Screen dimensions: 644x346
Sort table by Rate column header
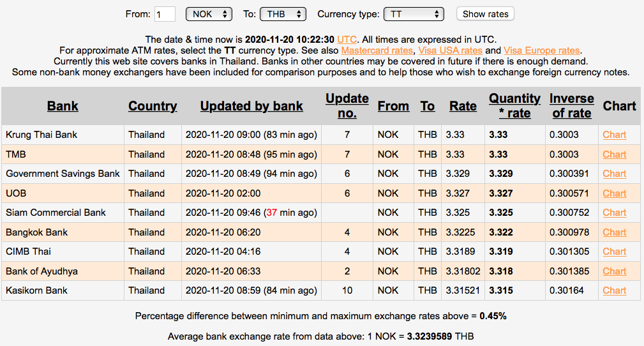click(x=463, y=106)
